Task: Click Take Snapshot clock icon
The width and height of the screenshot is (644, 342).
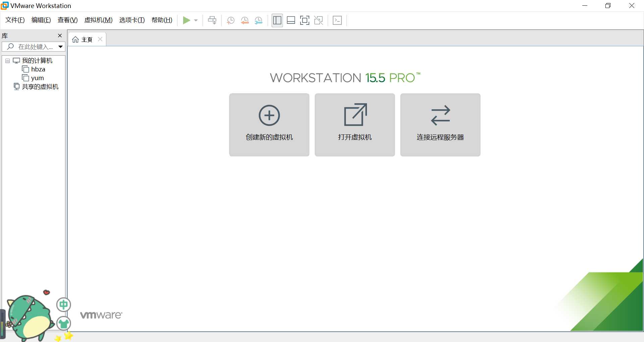Action: [x=230, y=20]
